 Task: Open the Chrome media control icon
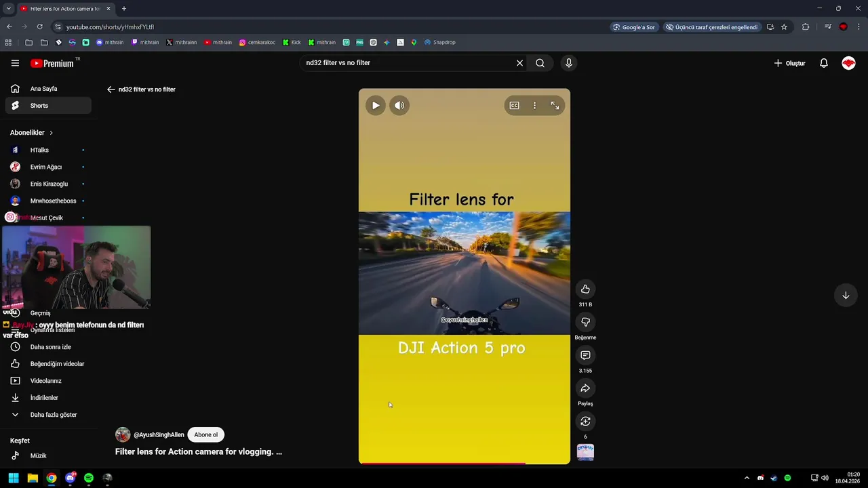pyautogui.click(x=828, y=27)
